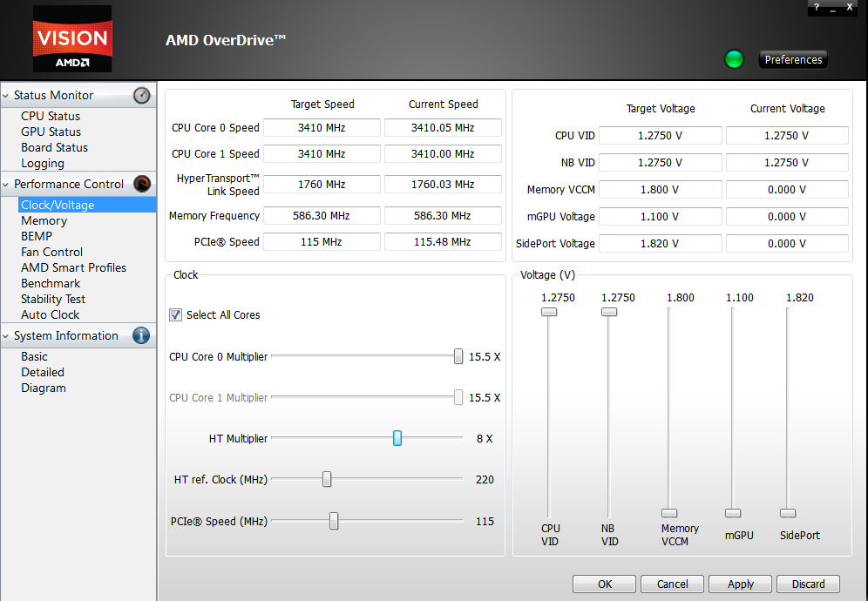868x601 pixels.
Task: Click the CPU VID target voltage field
Action: pyautogui.click(x=660, y=136)
